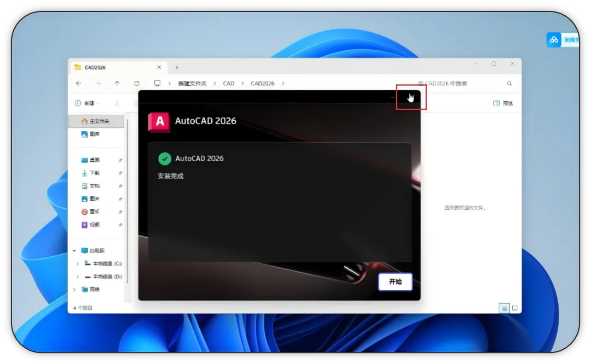Click the pin icon beside 图片

(x=120, y=199)
